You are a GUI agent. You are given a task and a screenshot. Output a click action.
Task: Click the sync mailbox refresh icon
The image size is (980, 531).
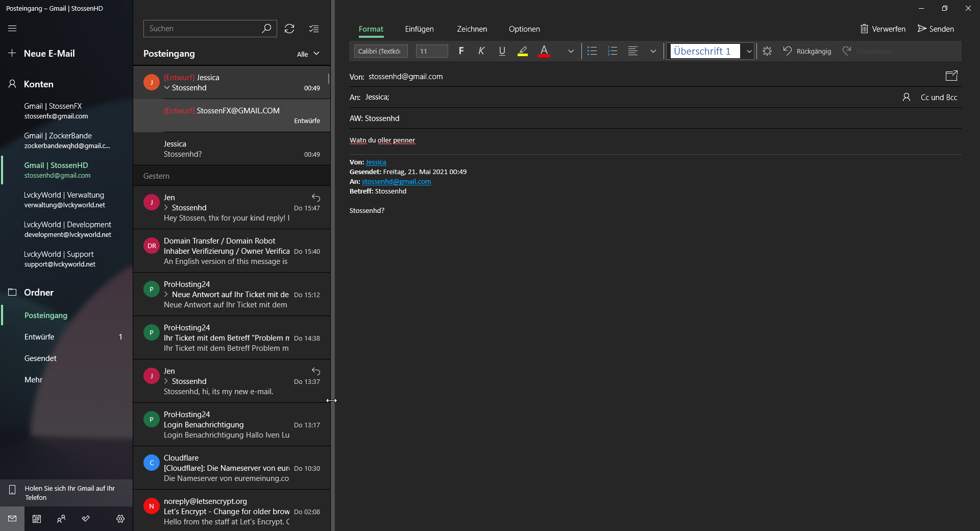coord(289,29)
